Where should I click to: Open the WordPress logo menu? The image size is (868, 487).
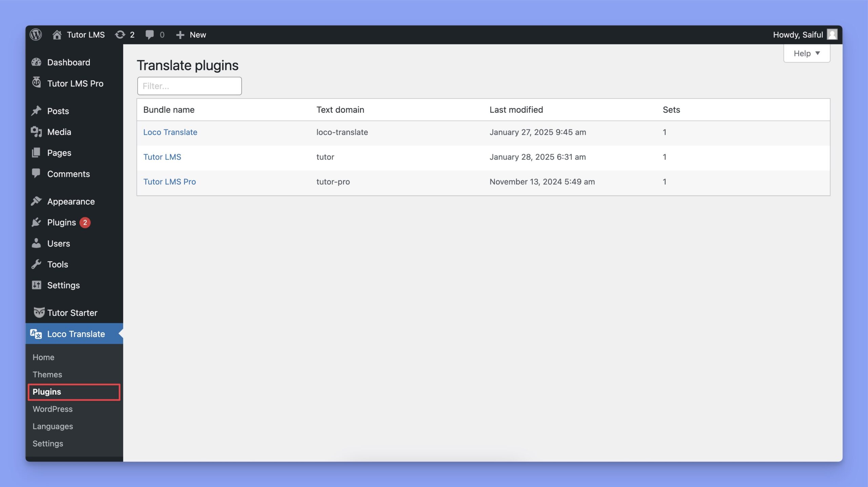pos(36,35)
